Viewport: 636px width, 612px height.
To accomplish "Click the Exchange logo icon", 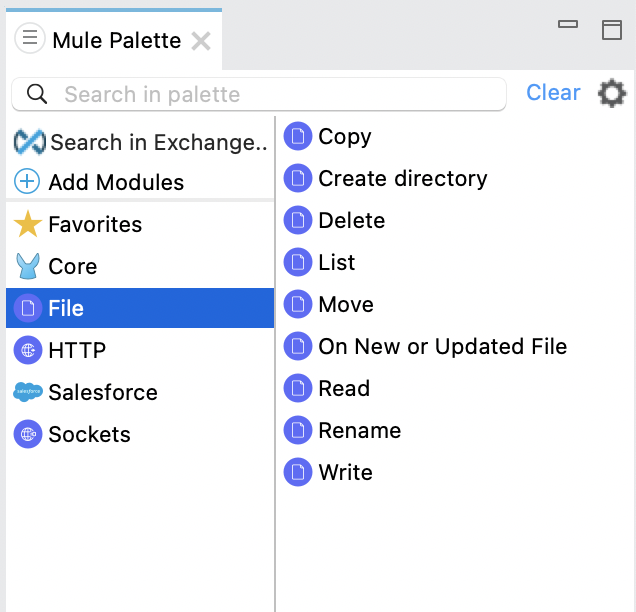I will (29, 142).
